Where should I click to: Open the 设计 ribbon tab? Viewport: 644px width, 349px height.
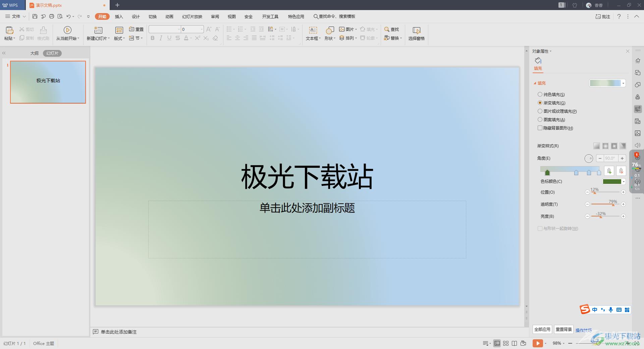coord(136,16)
